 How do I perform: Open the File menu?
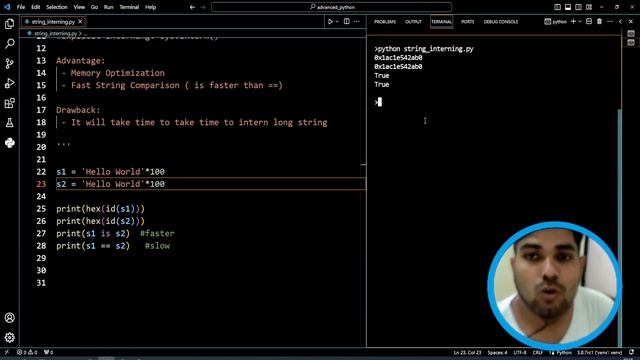(21, 7)
